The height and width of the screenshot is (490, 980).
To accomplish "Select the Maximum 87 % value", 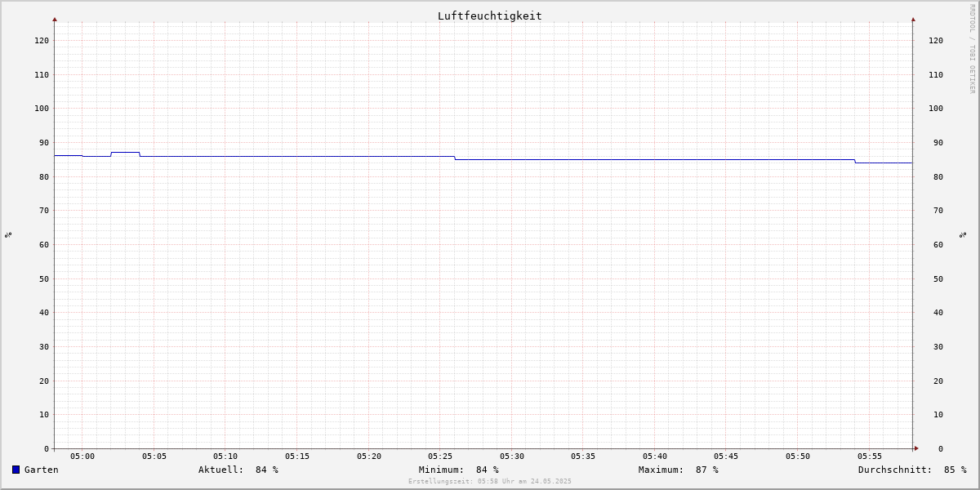I will pyautogui.click(x=707, y=470).
